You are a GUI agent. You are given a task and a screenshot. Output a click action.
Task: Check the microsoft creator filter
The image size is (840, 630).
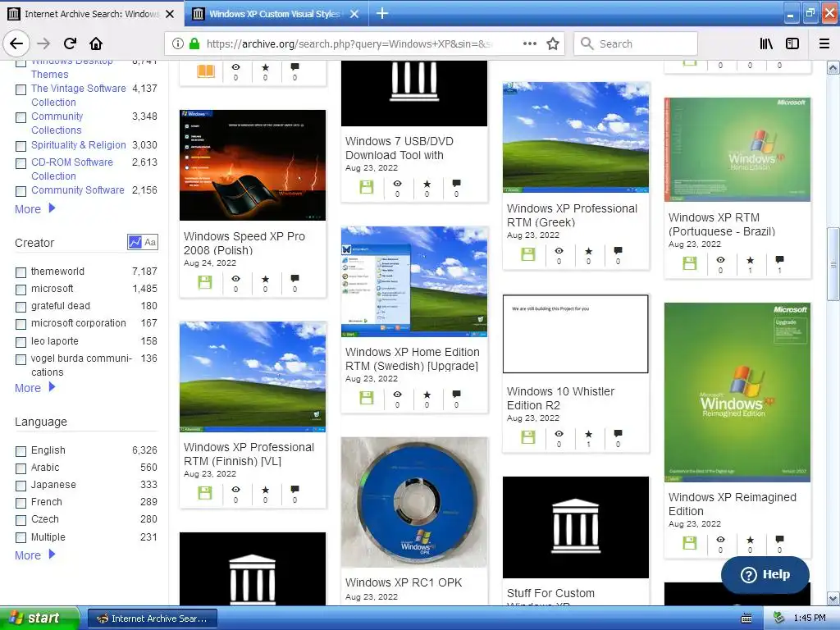[x=21, y=290]
